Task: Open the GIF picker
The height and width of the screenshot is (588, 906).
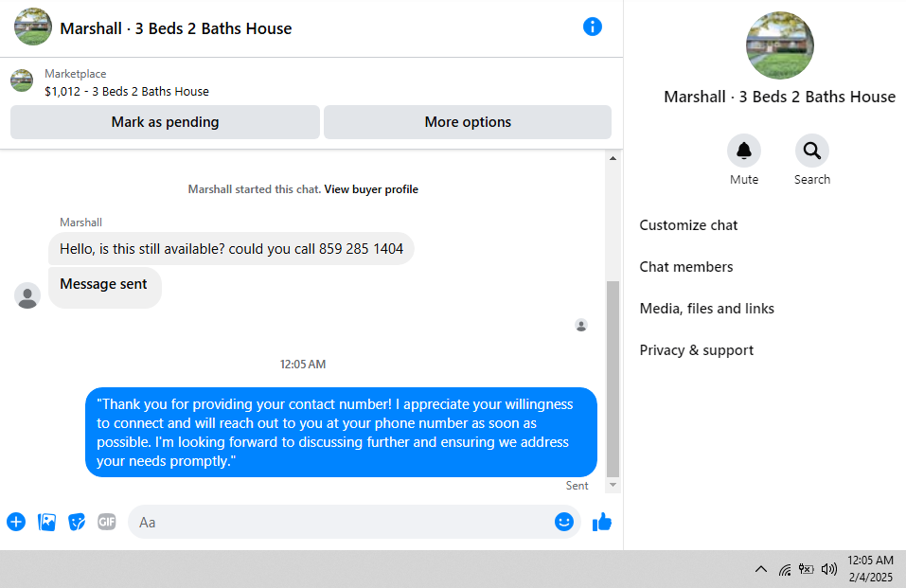Action: point(107,522)
